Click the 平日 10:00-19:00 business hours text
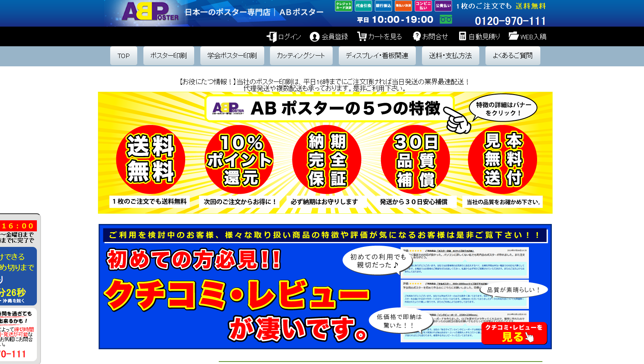Image resolution: width=644 pixels, height=364 pixels. (395, 20)
